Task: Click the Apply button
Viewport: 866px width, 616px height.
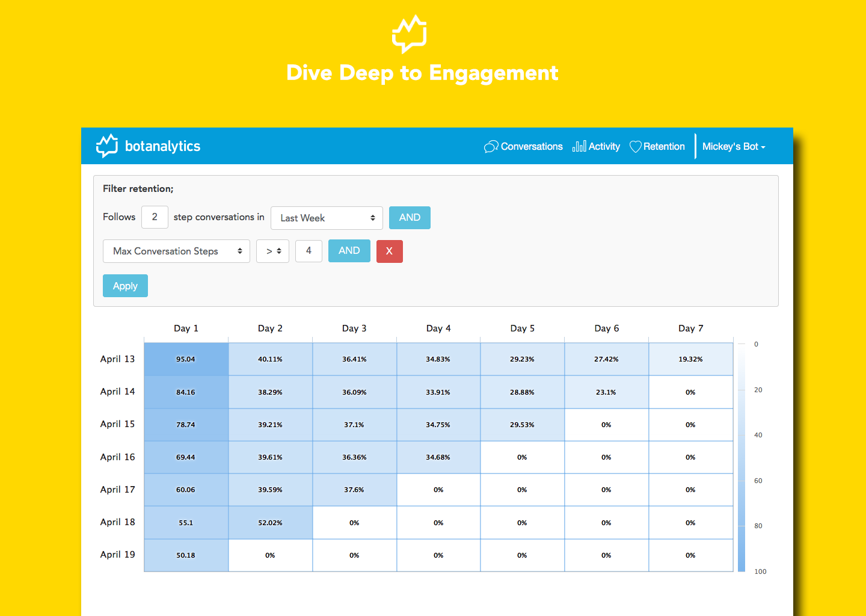Action: coord(125,286)
